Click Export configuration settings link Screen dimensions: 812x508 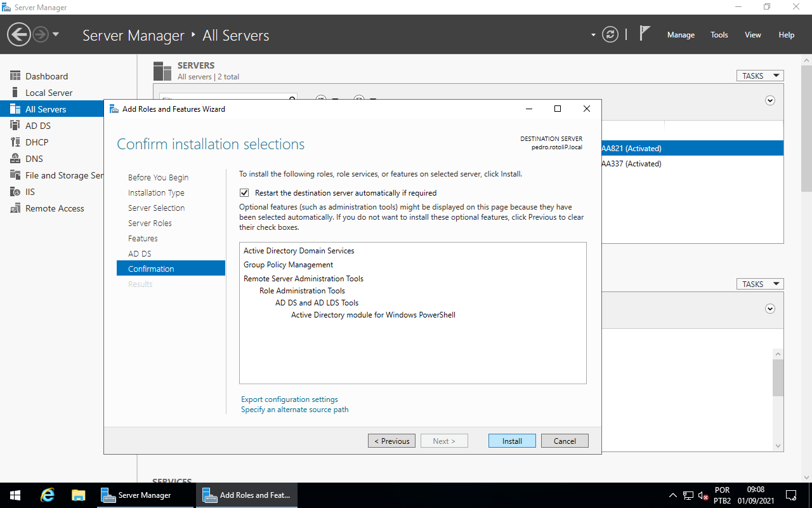(289, 399)
